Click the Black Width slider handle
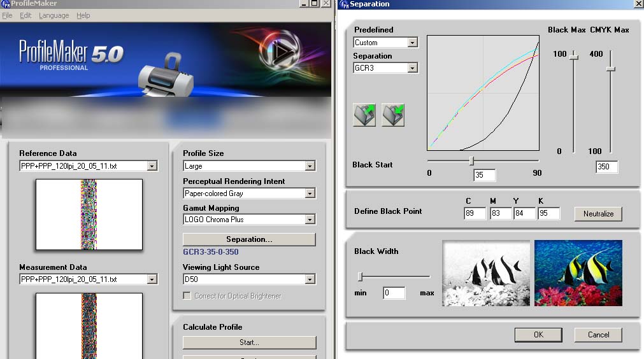This screenshot has width=644, height=359. pyautogui.click(x=360, y=277)
